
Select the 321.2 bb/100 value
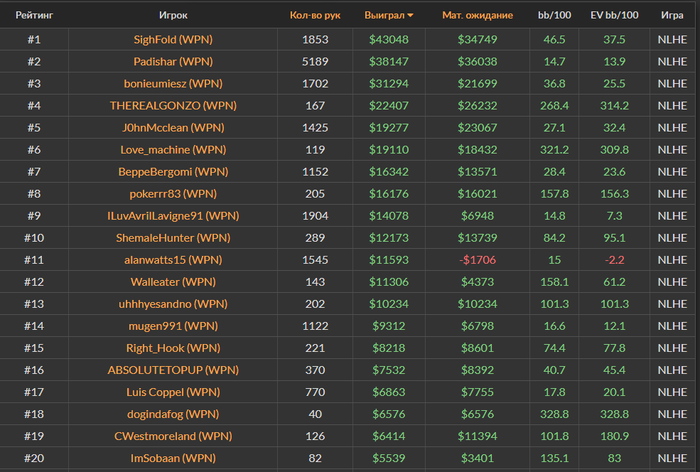[x=554, y=150]
